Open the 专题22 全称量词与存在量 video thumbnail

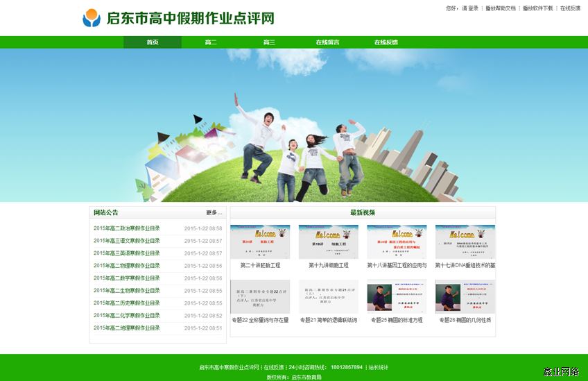260,296
